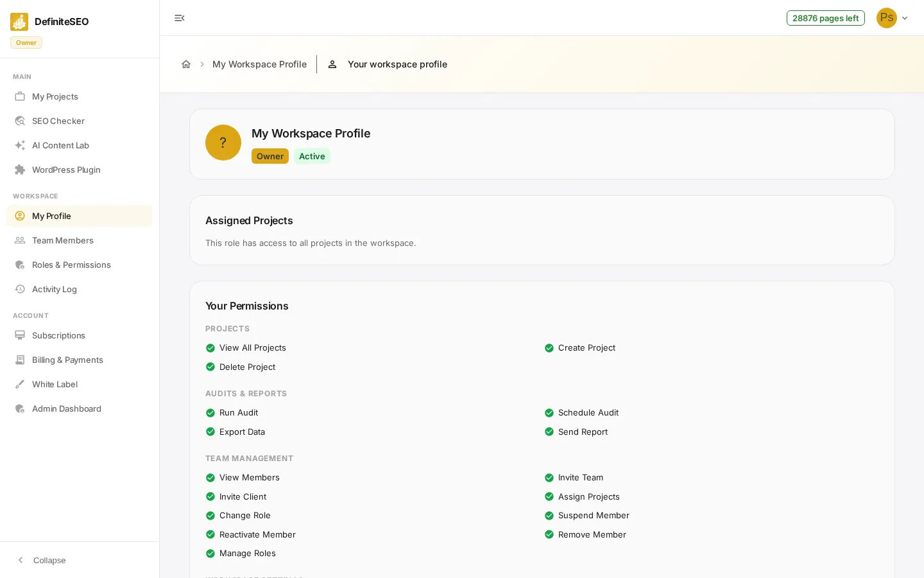Click the Collapse sidebar chevron
924x578 pixels.
21,560
